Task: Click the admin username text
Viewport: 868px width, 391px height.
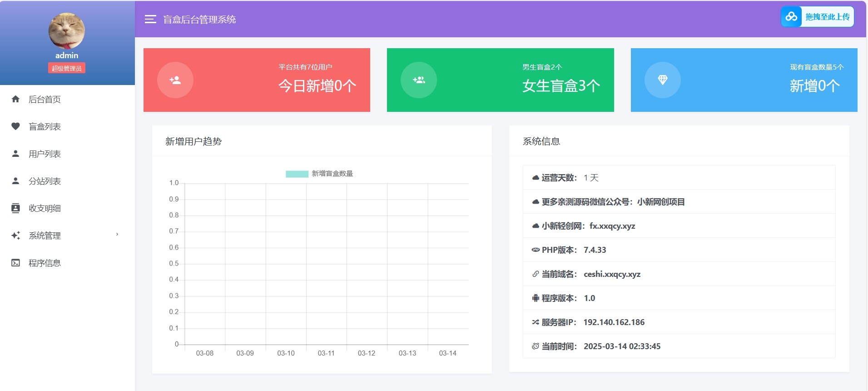Action: click(x=67, y=55)
